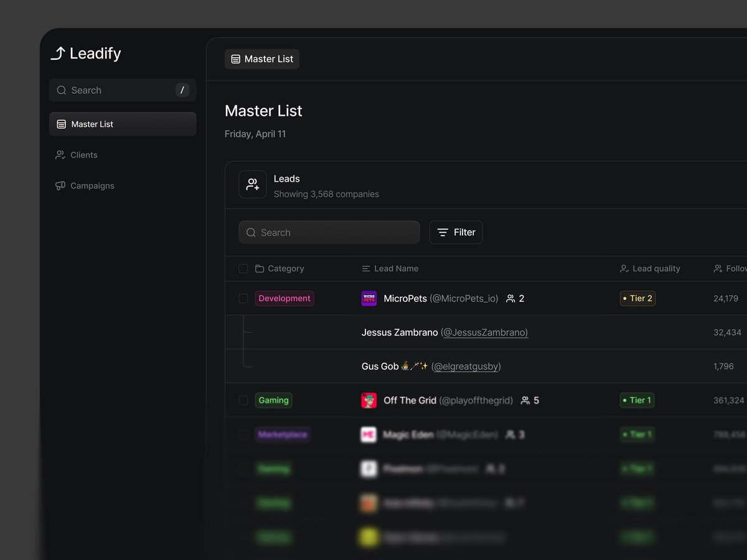The image size is (747, 560).
Task: Click the 24,179 followers value
Action: coord(726,299)
